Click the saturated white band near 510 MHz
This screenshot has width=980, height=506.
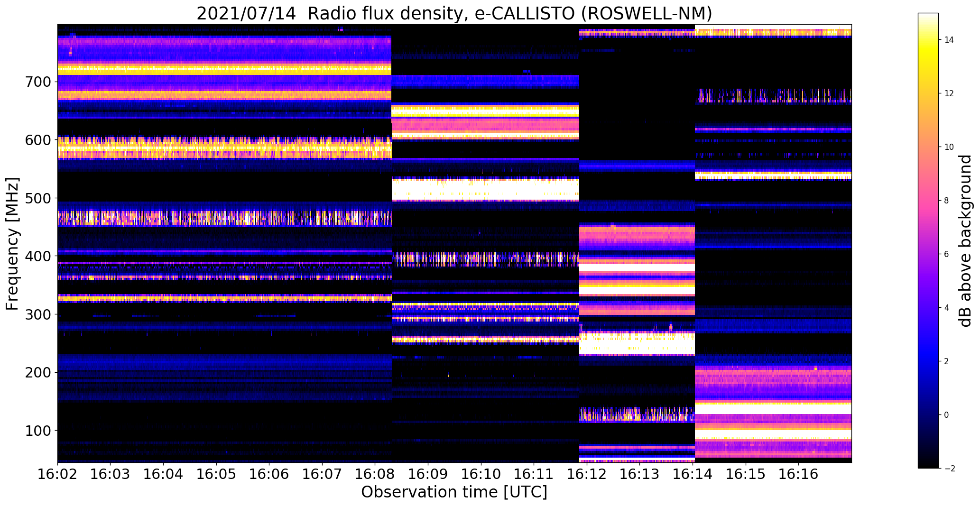485,190
